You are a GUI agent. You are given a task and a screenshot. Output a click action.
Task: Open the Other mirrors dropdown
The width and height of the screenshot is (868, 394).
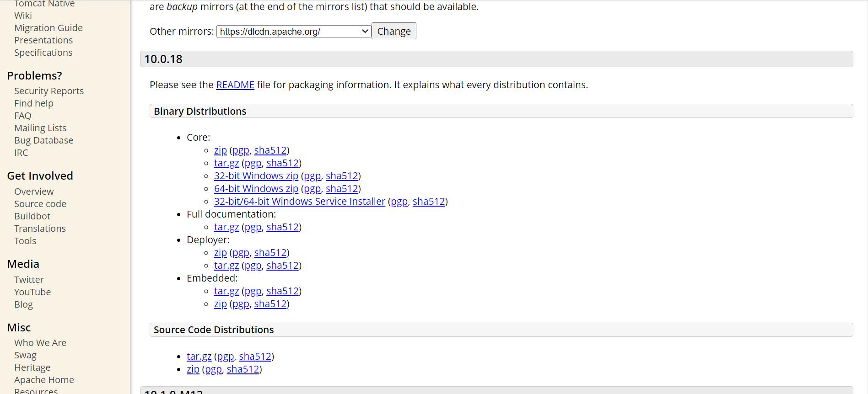293,32
